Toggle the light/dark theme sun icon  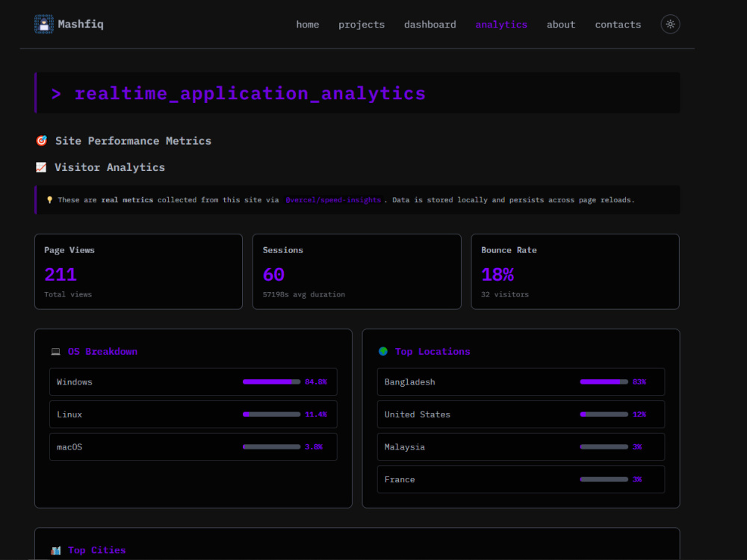tap(670, 25)
